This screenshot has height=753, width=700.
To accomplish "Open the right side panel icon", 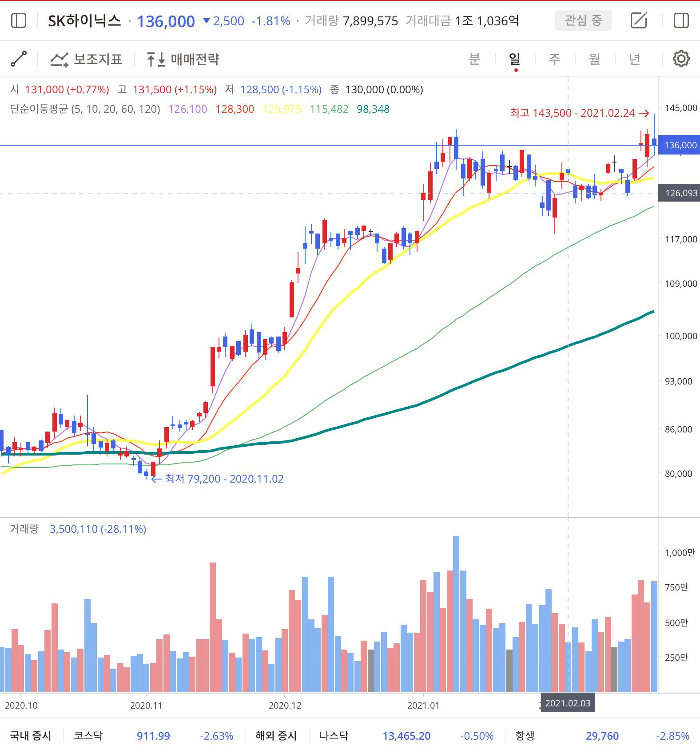I will [x=681, y=20].
